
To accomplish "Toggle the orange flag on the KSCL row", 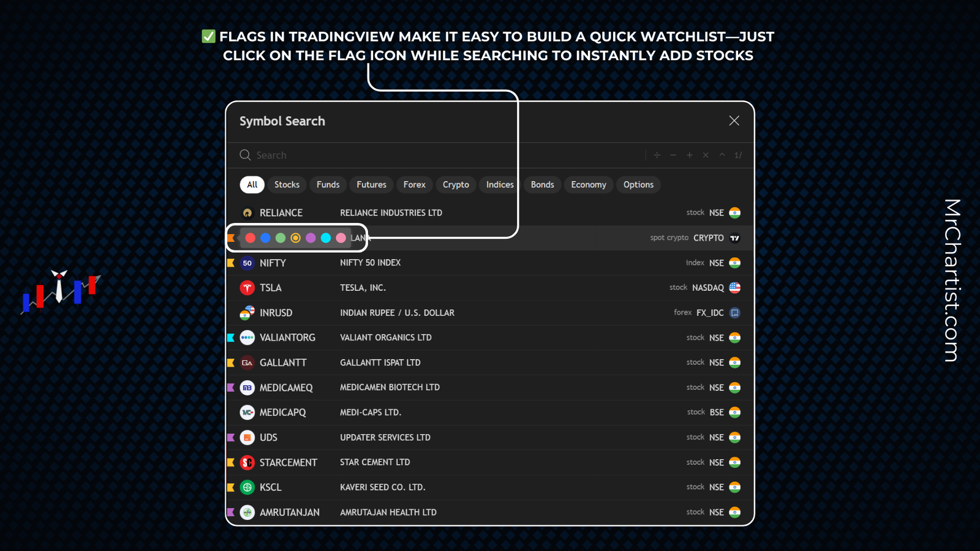I will click(x=231, y=487).
